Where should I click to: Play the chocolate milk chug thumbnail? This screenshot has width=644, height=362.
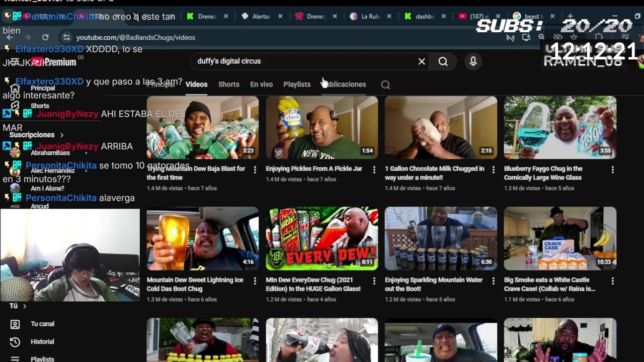click(x=441, y=128)
